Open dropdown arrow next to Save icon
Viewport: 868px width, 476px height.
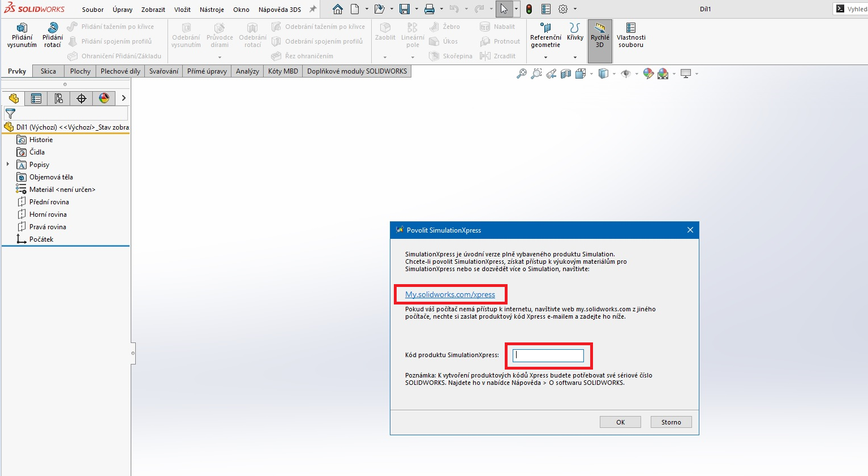tap(416, 9)
